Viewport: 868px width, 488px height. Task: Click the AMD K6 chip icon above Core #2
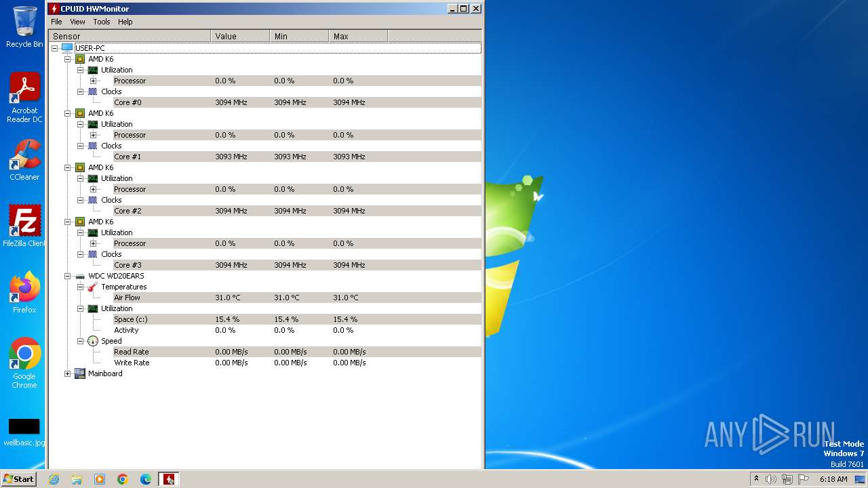[80, 167]
